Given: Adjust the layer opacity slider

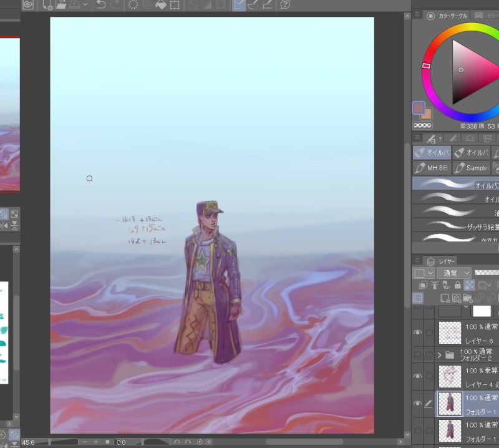Looking at the screenshot, I should point(487,273).
